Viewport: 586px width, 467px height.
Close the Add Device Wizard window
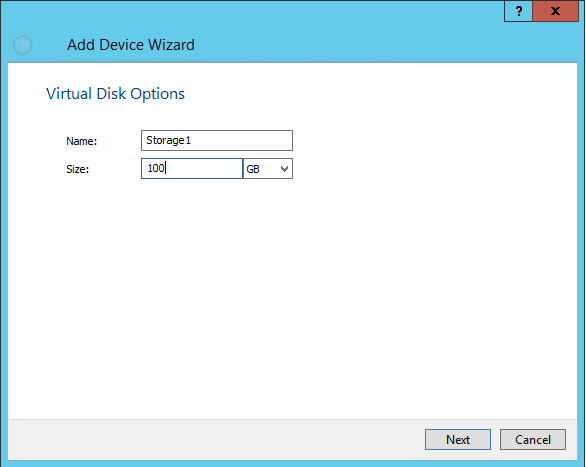click(555, 11)
